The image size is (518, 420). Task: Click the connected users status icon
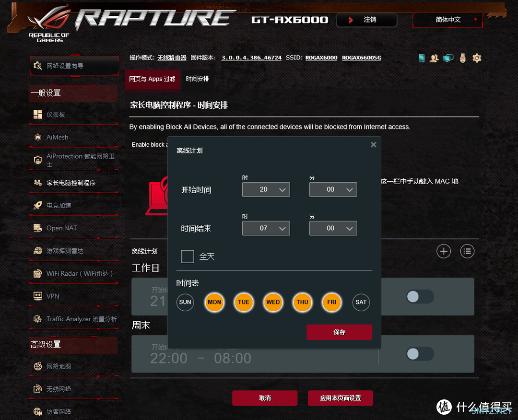coord(434,58)
